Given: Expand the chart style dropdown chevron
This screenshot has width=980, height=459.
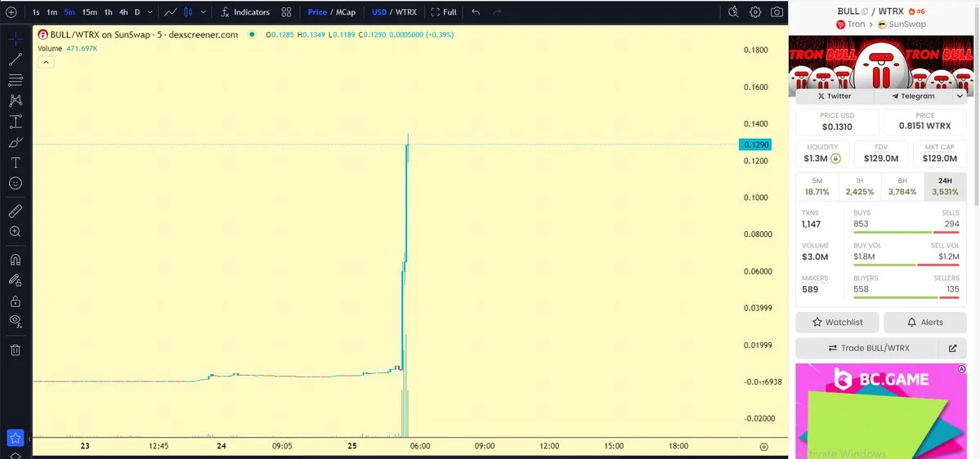Looking at the screenshot, I should pos(204,12).
